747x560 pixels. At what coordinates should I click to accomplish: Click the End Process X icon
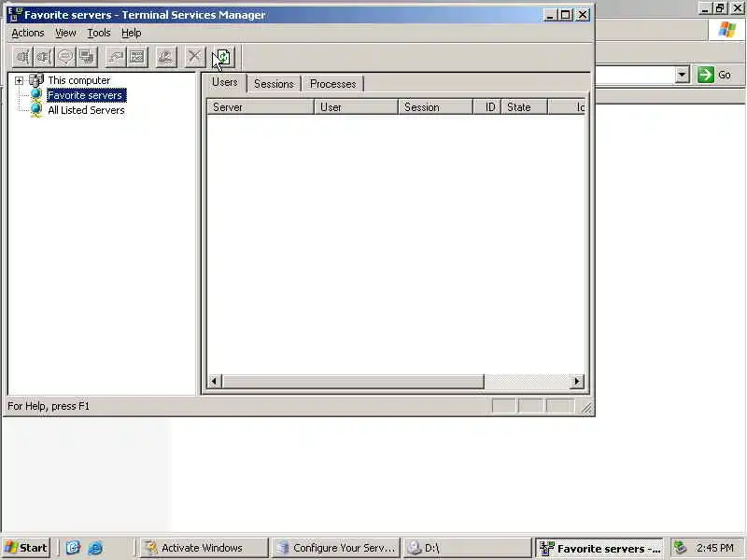(x=195, y=58)
